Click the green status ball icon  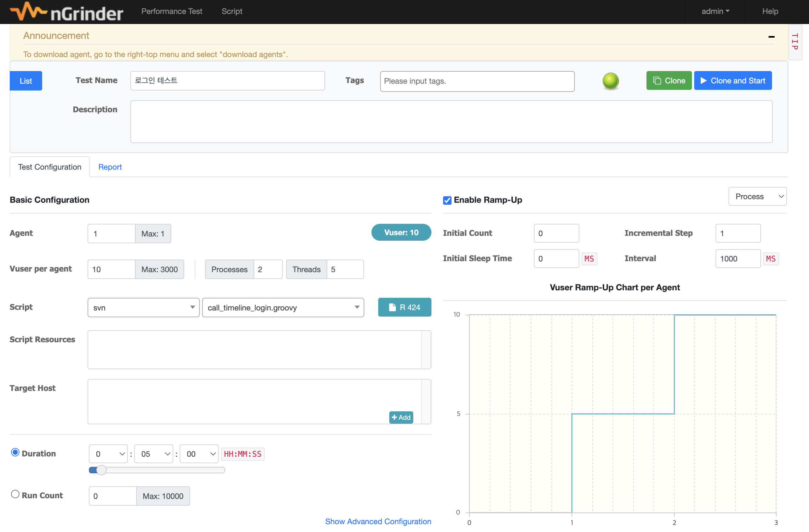(610, 81)
